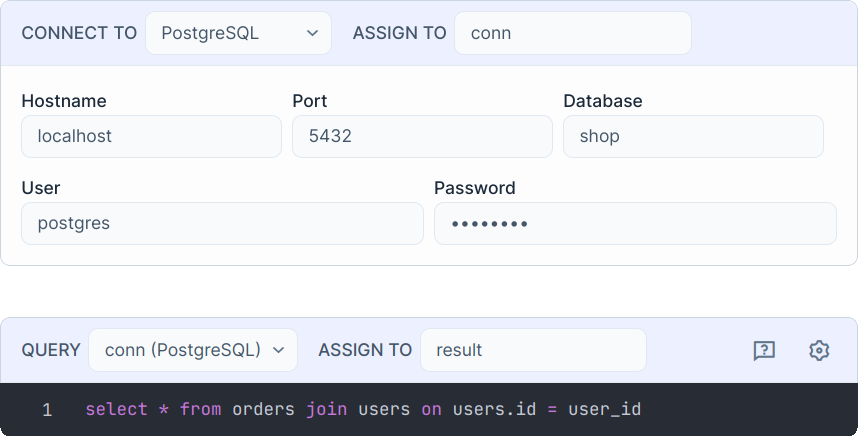Open the query help icon

pos(764,350)
